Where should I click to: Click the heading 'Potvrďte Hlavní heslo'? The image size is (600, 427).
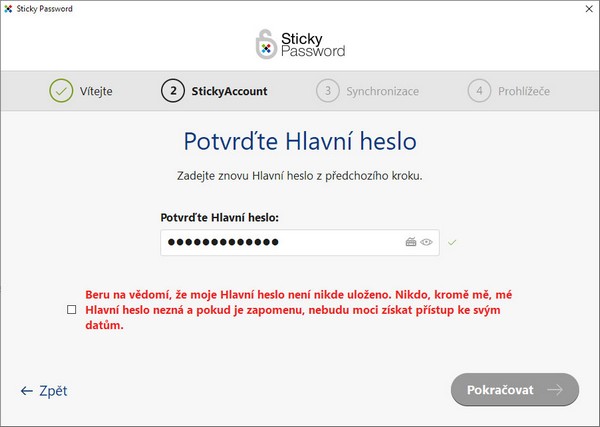(300, 141)
